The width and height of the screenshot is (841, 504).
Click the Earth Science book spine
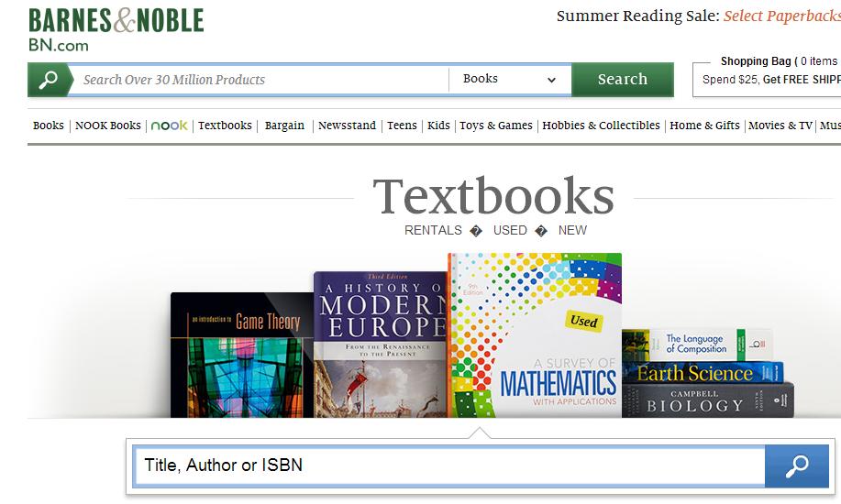(703, 373)
